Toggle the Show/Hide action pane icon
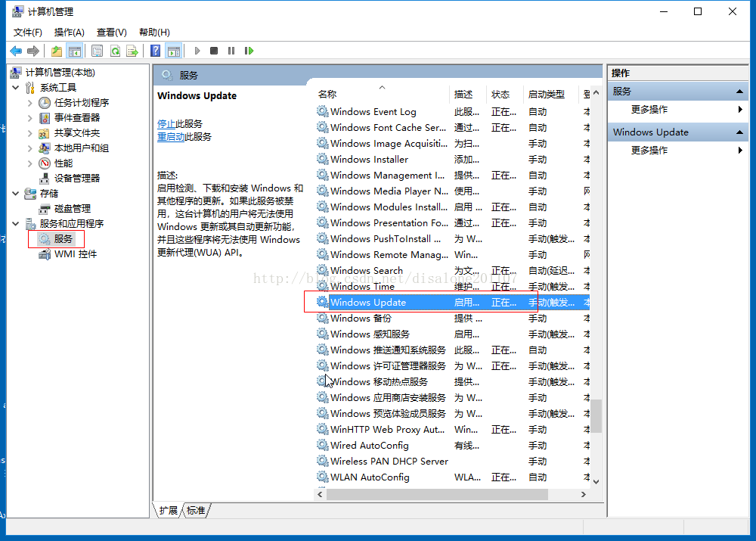The width and height of the screenshot is (756, 541). pos(174,51)
